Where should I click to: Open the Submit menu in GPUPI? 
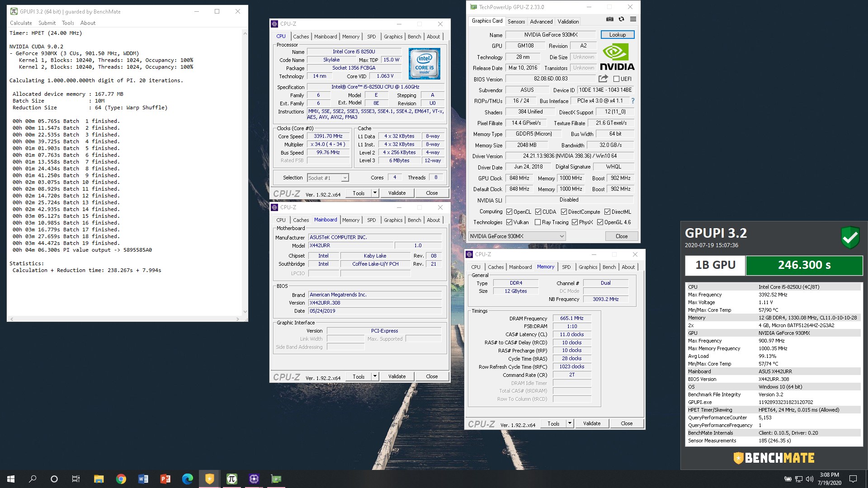point(47,23)
